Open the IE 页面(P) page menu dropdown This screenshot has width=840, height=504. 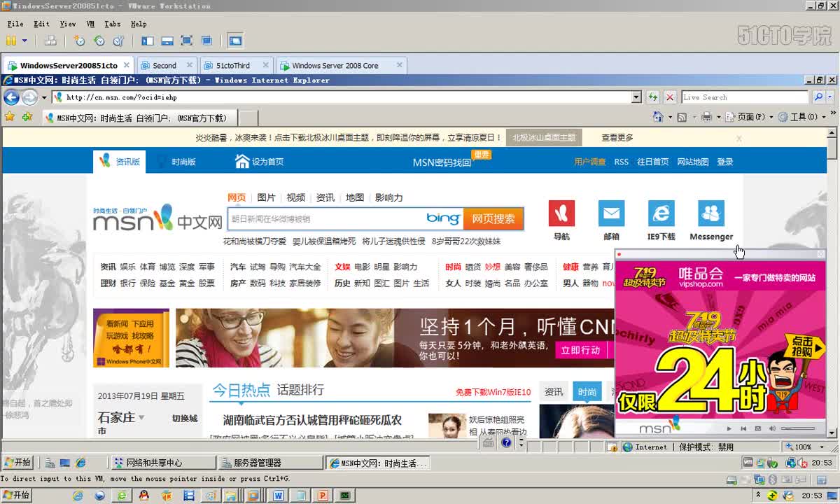pos(749,117)
